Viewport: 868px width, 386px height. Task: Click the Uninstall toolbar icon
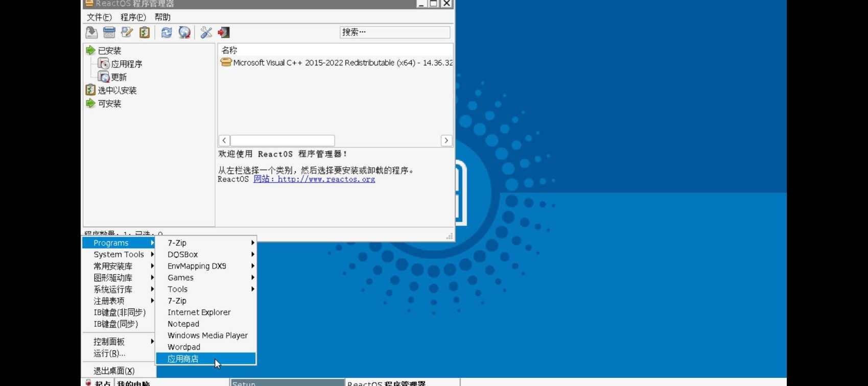(x=109, y=33)
